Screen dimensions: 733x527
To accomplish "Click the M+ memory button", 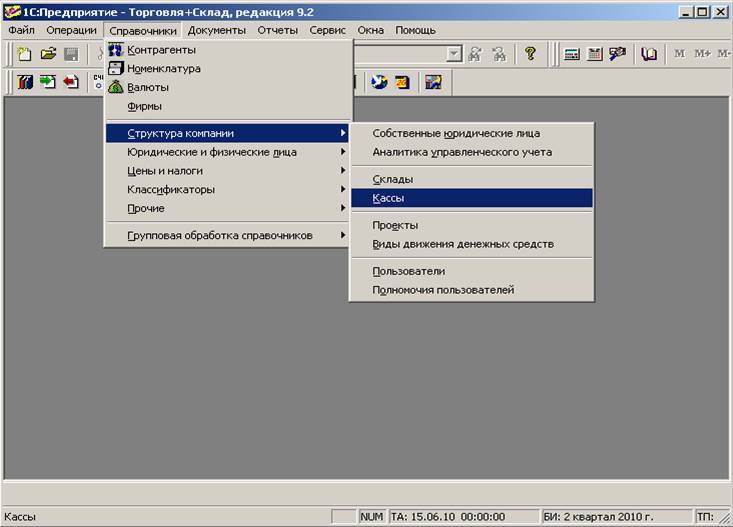I will coord(702,54).
